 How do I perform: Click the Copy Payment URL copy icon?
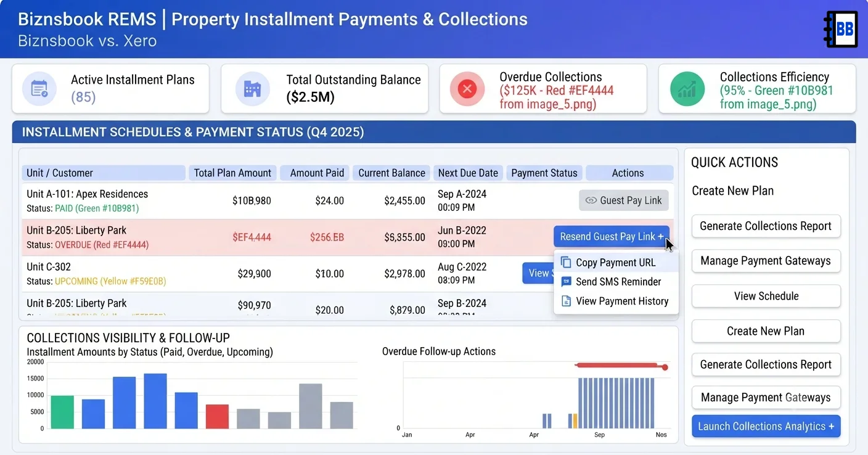point(566,263)
